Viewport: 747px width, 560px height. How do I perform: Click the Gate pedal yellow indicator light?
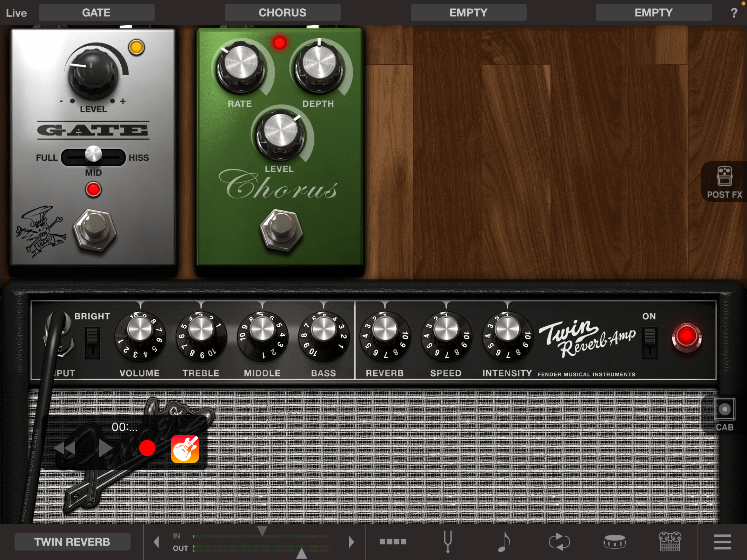click(x=137, y=47)
